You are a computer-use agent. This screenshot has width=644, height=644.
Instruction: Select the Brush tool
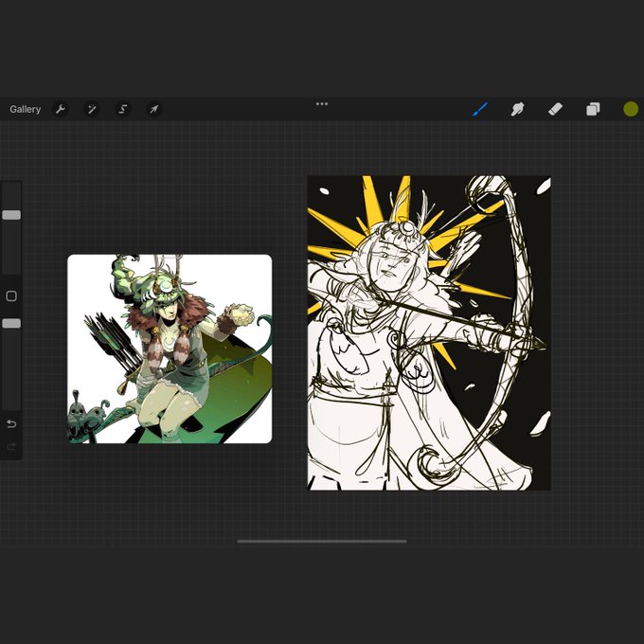click(480, 109)
